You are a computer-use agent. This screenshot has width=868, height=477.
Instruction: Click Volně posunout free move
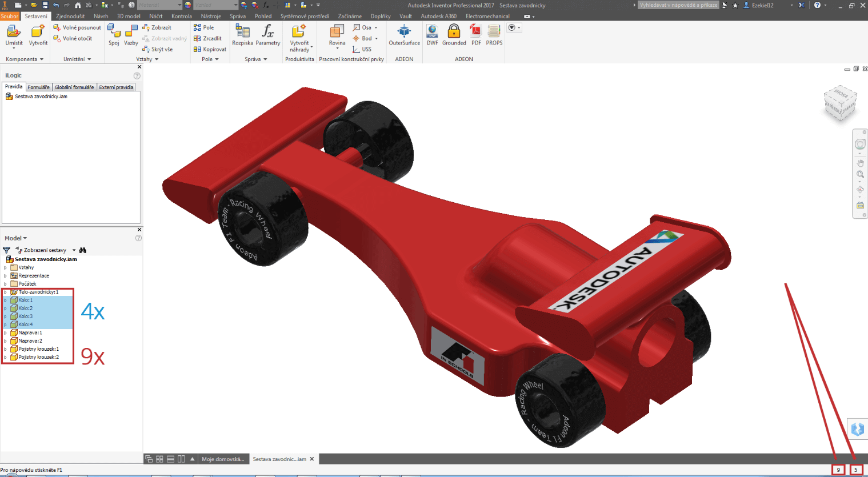point(77,27)
